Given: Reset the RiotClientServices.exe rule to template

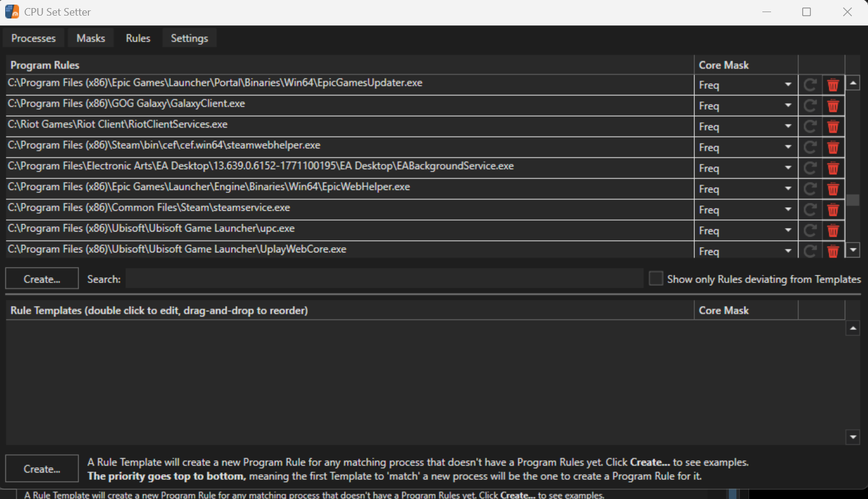Looking at the screenshot, I should [x=810, y=126].
